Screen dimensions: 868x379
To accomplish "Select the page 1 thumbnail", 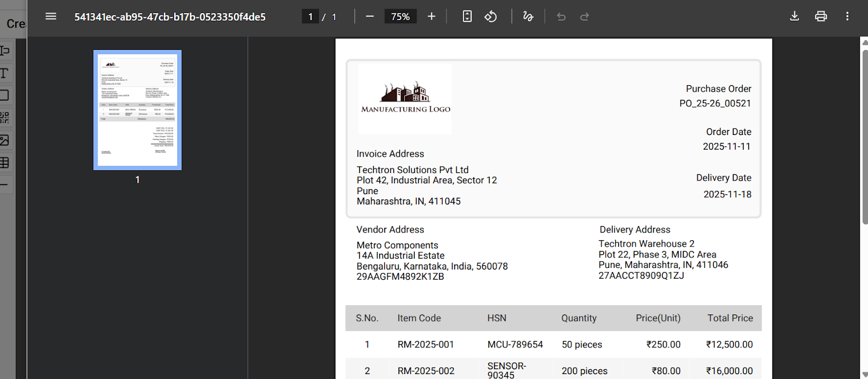I will (137, 110).
